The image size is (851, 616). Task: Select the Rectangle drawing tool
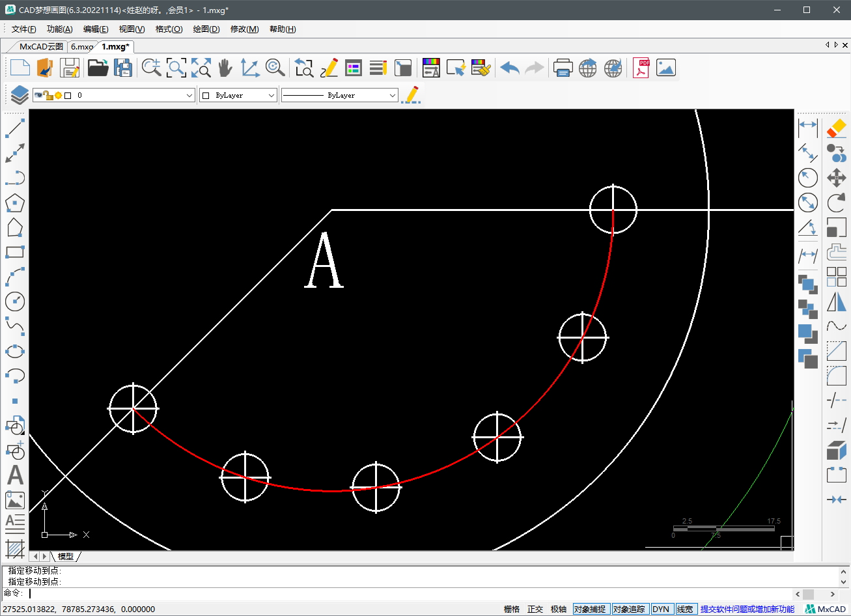coord(15,252)
